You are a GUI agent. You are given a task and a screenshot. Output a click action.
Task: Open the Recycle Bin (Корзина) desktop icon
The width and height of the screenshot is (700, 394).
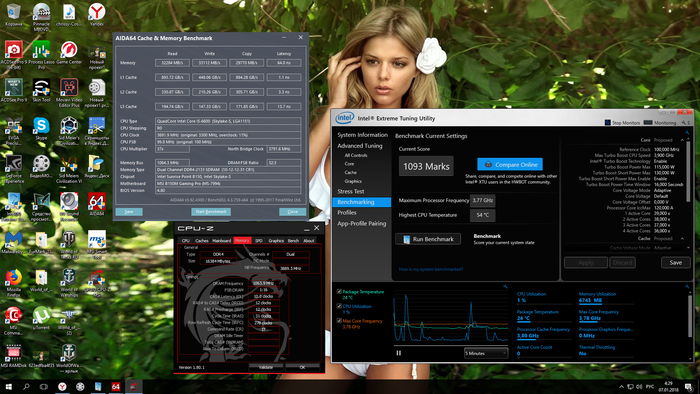pyautogui.click(x=14, y=14)
